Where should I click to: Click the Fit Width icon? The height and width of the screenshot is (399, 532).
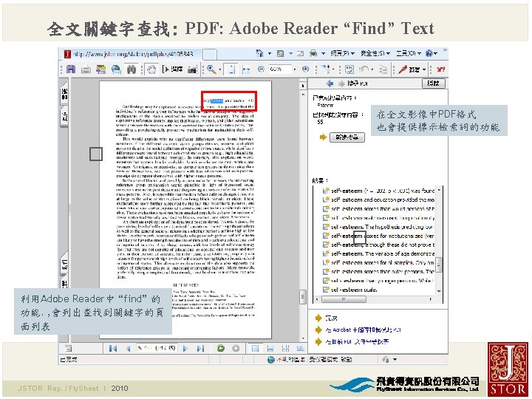(x=246, y=69)
